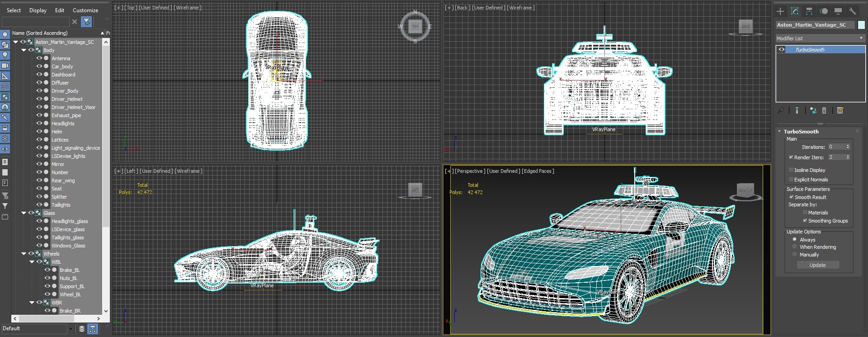The width and height of the screenshot is (868, 337).
Task: Toggle the Smooth Result checkbox
Action: [791, 197]
